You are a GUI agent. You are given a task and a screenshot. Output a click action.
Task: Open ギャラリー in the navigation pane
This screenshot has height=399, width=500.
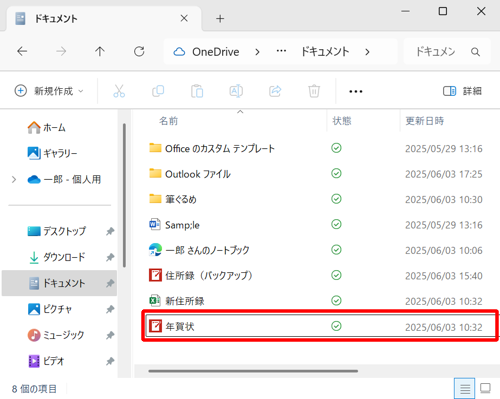click(52, 153)
